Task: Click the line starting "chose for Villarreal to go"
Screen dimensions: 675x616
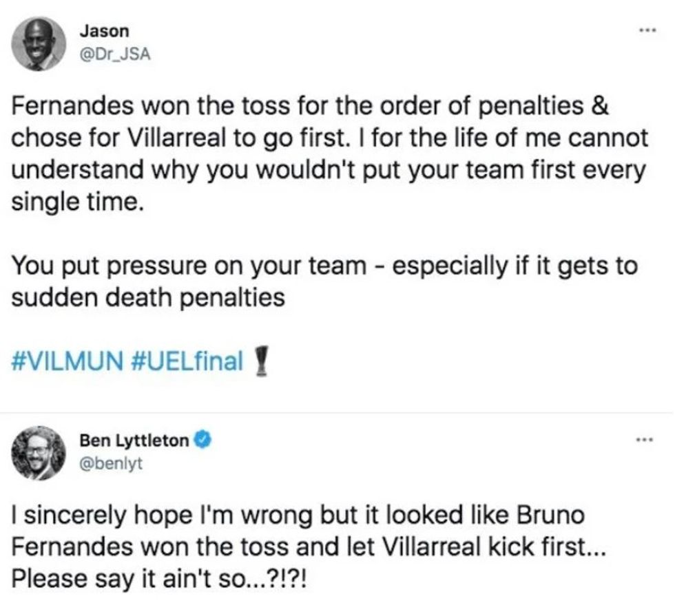Action: 331,140
